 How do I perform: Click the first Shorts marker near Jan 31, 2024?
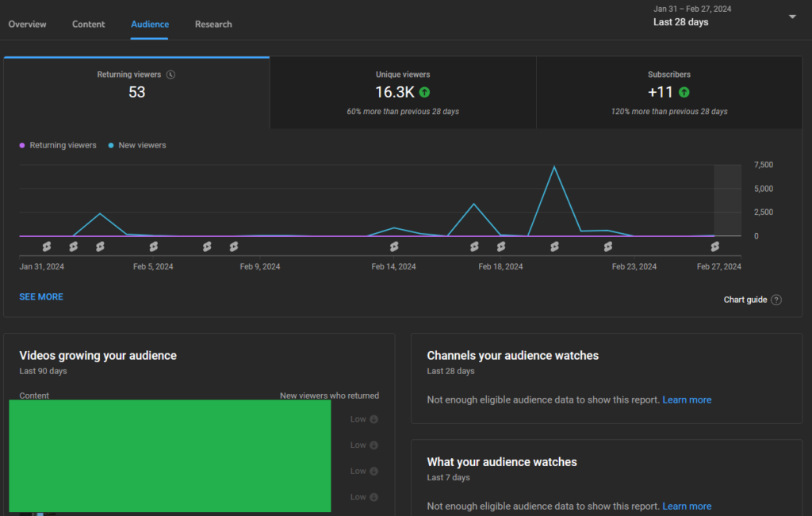pyautogui.click(x=47, y=247)
